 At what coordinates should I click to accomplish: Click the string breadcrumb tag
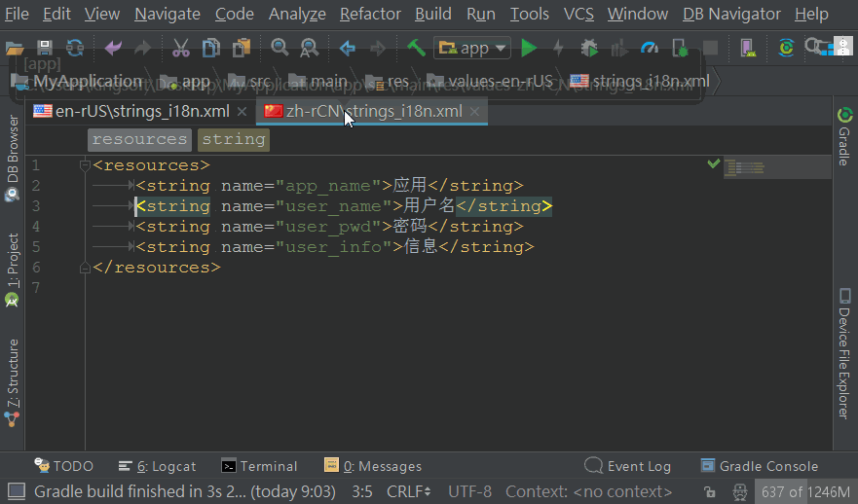point(234,139)
